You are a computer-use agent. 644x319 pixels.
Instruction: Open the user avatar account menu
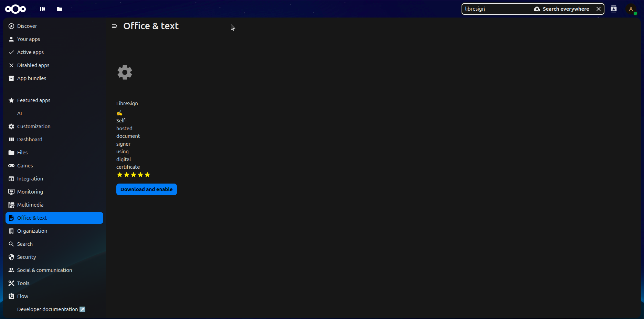coord(631,9)
